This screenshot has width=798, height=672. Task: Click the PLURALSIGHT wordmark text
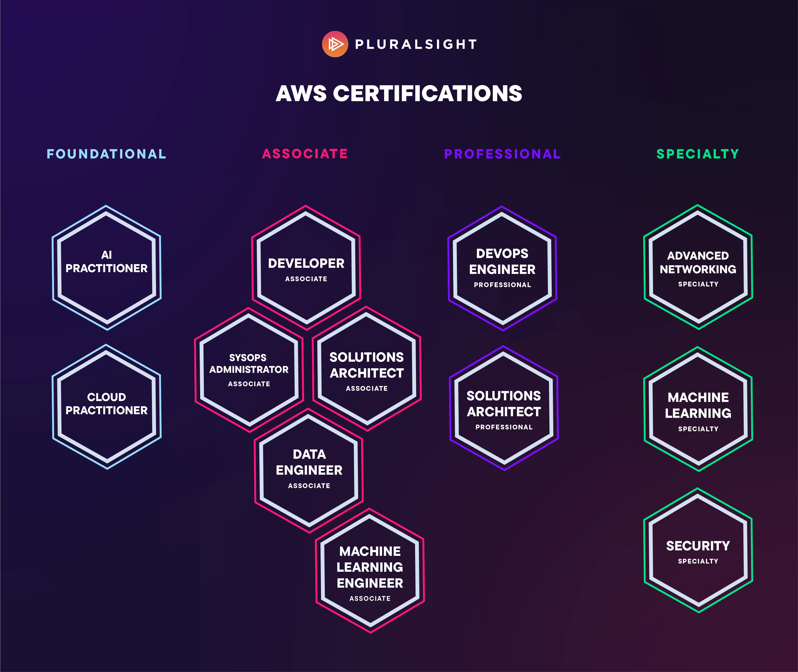coord(416,44)
